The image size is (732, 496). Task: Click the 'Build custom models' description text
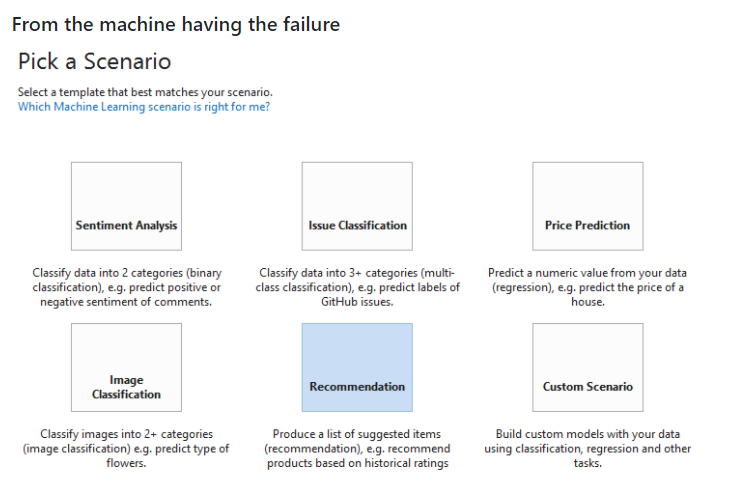(x=588, y=448)
